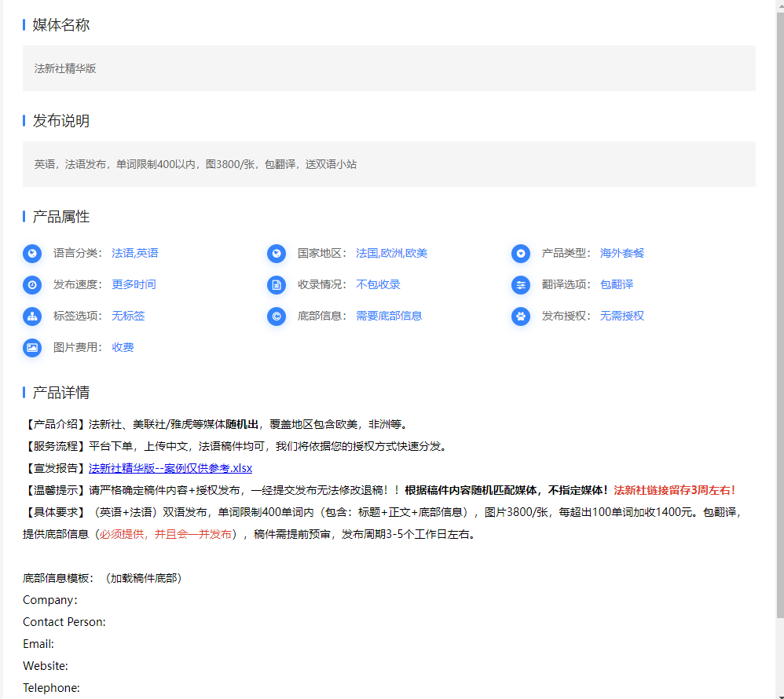The image size is (784, 699).
Task: Click the 发布说明 section heading
Action: [61, 121]
